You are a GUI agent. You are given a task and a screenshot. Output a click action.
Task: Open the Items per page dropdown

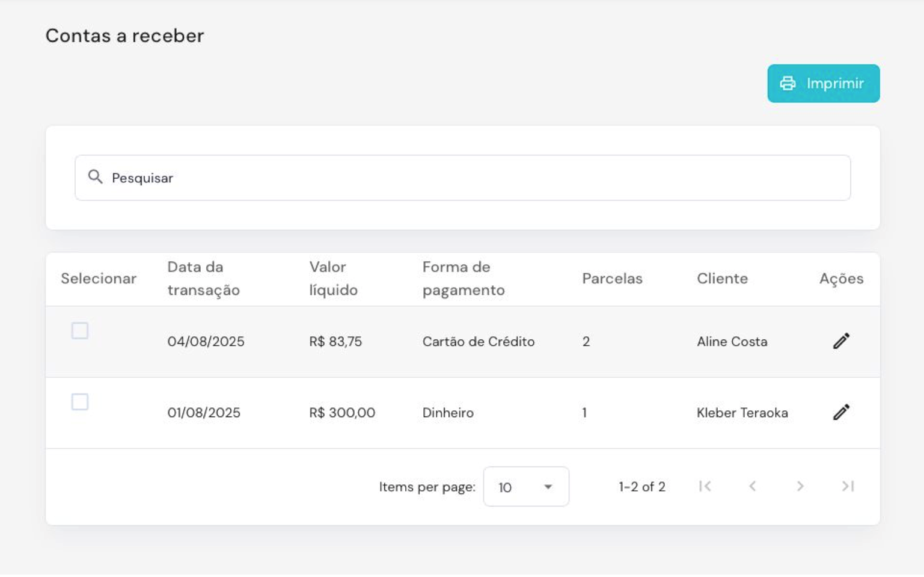[x=526, y=487]
